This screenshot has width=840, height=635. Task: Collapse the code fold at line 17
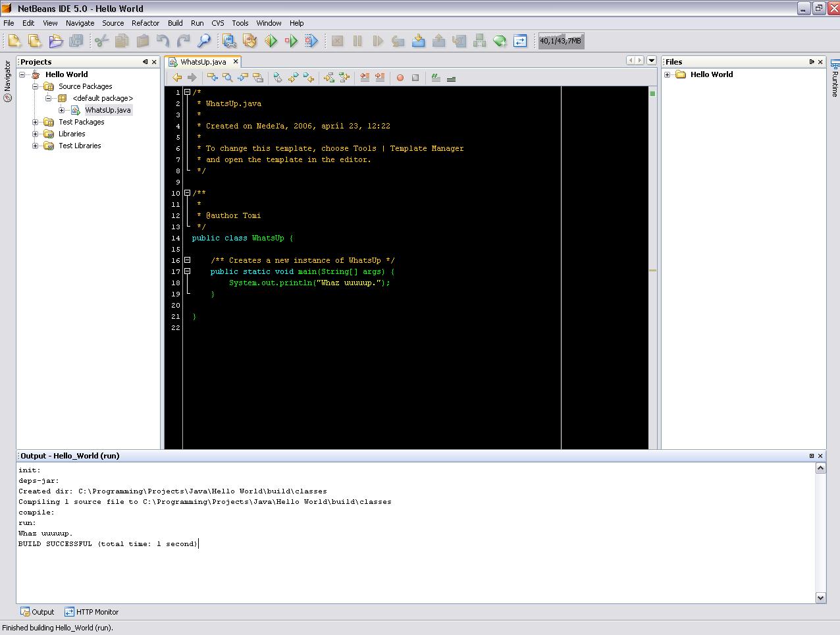(188, 271)
